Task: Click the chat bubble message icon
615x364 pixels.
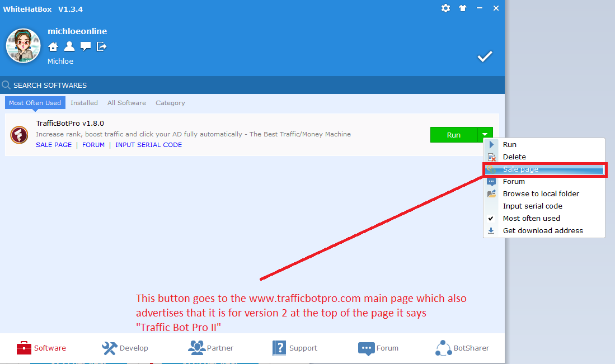Action: (85, 46)
